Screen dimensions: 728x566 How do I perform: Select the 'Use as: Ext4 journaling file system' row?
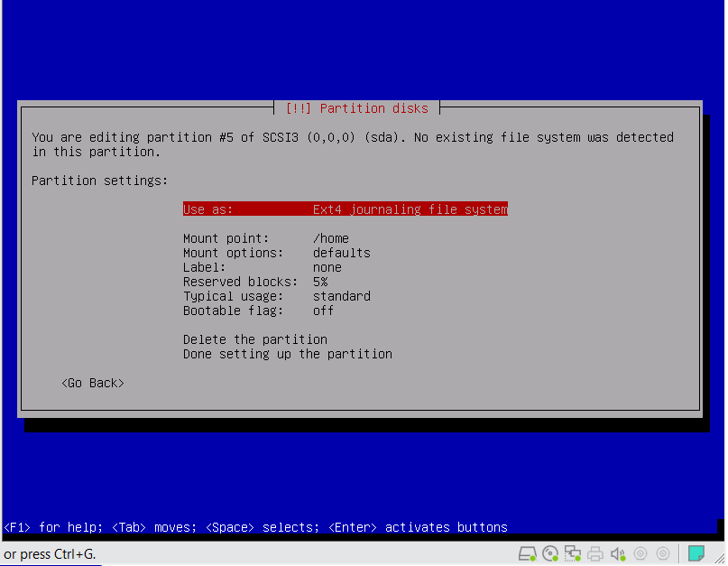click(x=345, y=209)
